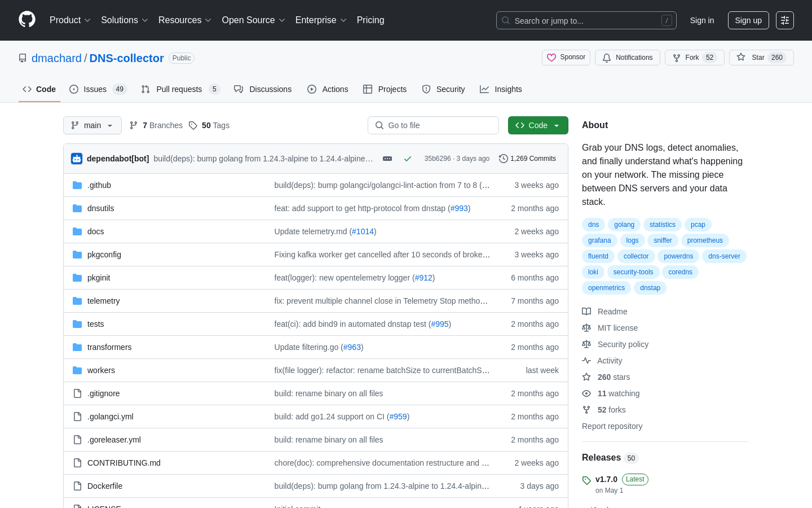
Task: Open the .goreleaser.yml file
Action: point(114,440)
